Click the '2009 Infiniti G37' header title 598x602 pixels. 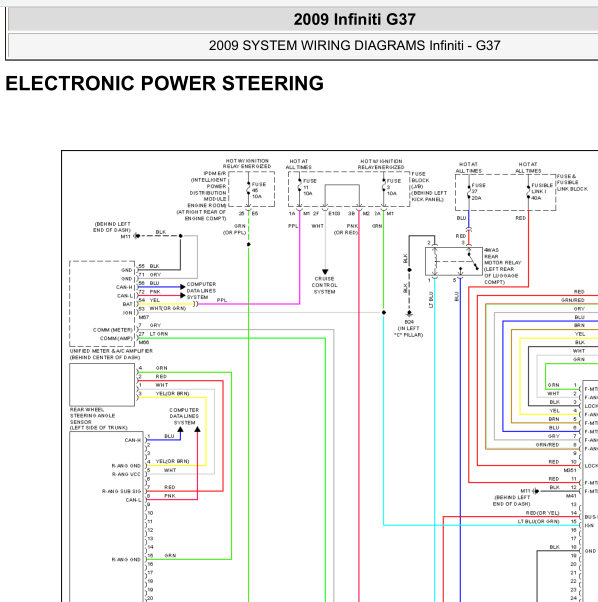point(354,19)
